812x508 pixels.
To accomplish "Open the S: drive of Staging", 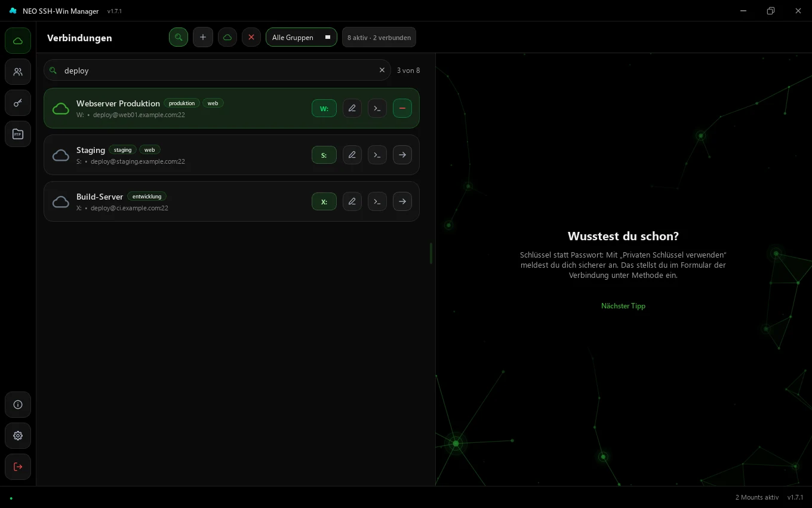I will (324, 155).
